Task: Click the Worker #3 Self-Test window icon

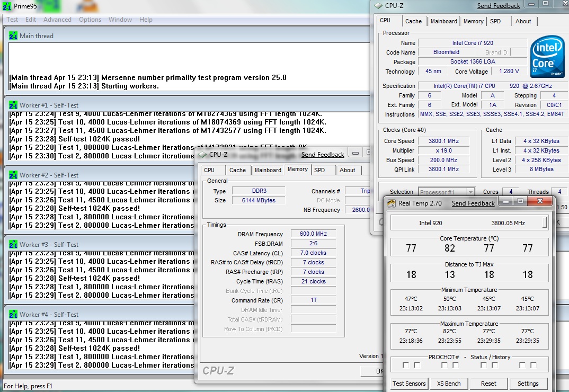Action: pyautogui.click(x=13, y=244)
